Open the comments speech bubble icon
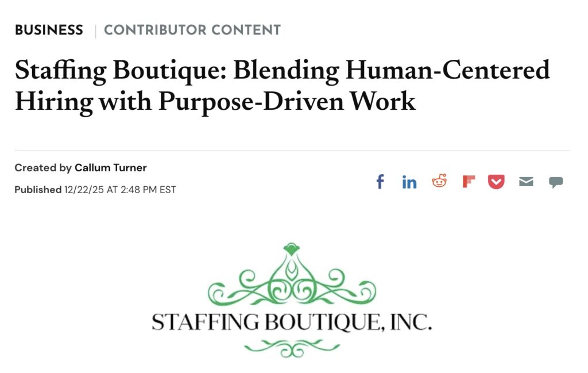Screen dimensions: 588x373 [555, 182]
